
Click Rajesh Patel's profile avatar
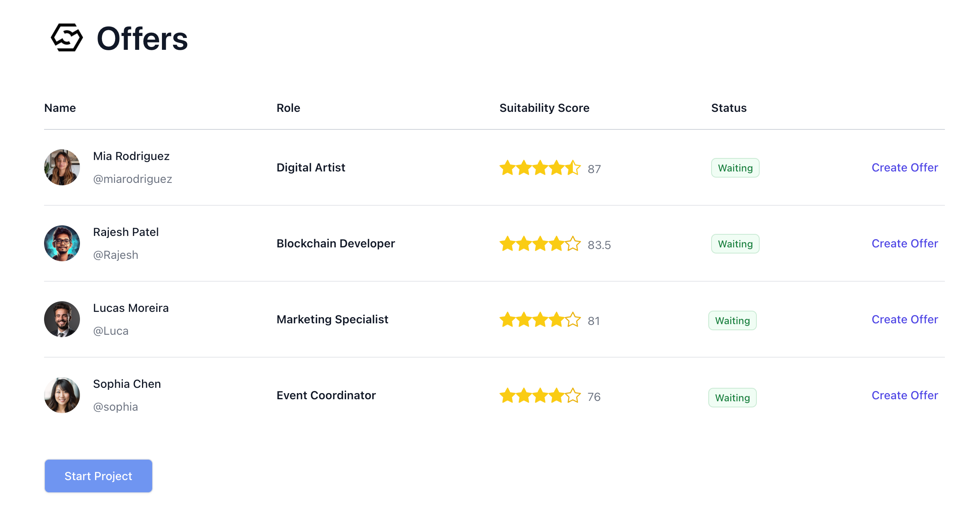tap(62, 243)
